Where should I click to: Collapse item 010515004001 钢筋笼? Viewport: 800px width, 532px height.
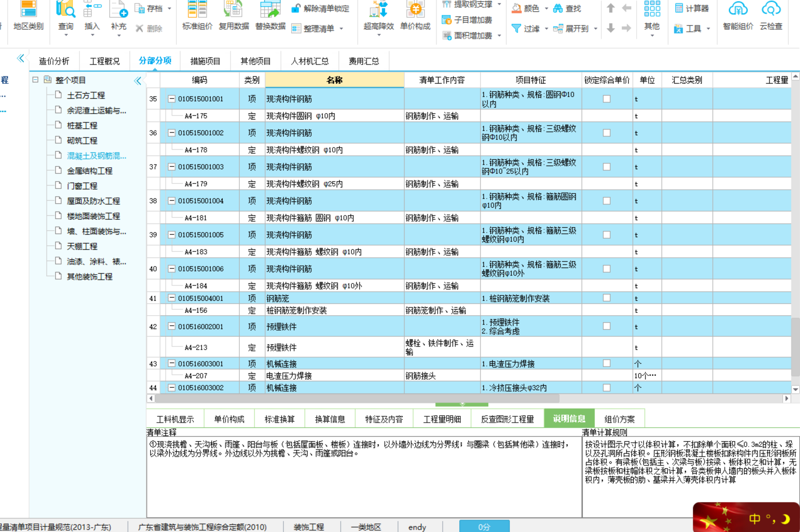[x=171, y=298]
